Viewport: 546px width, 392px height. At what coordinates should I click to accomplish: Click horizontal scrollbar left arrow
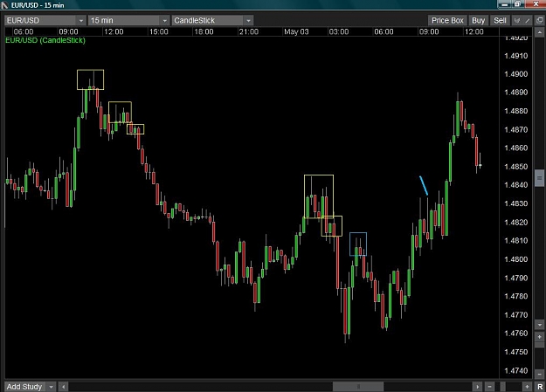[63, 387]
